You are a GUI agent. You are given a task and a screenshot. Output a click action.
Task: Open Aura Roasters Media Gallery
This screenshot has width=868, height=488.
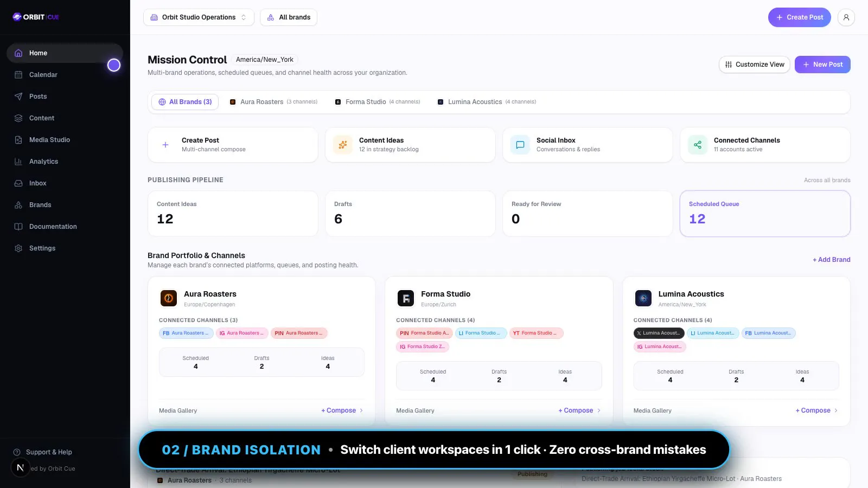click(178, 411)
